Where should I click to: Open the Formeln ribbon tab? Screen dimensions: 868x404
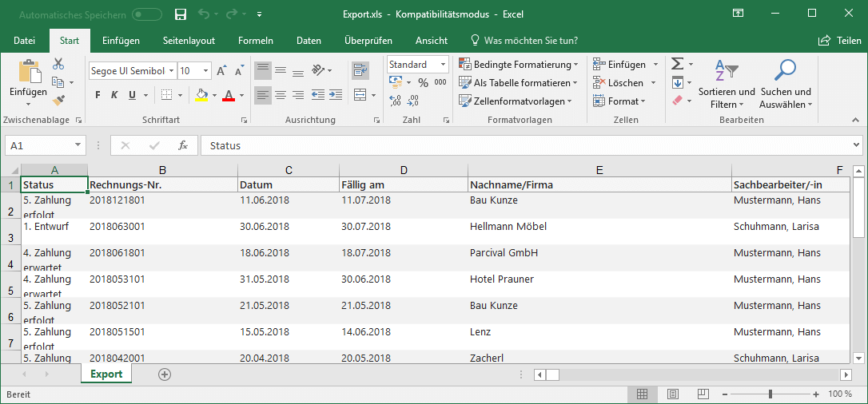pos(256,41)
